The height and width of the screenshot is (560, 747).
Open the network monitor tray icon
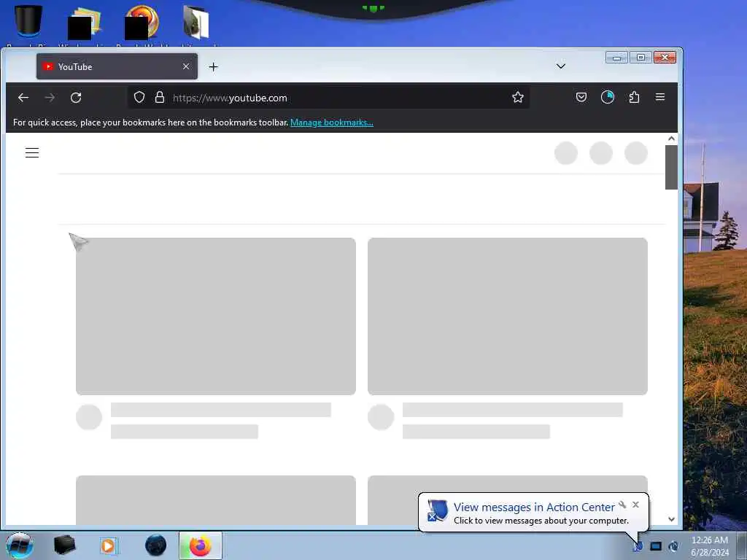[656, 546]
